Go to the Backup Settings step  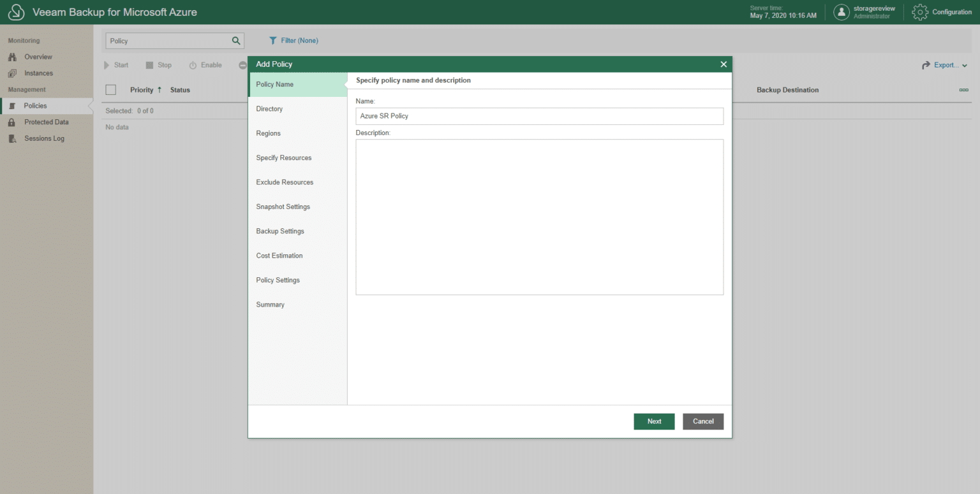[x=297, y=231]
